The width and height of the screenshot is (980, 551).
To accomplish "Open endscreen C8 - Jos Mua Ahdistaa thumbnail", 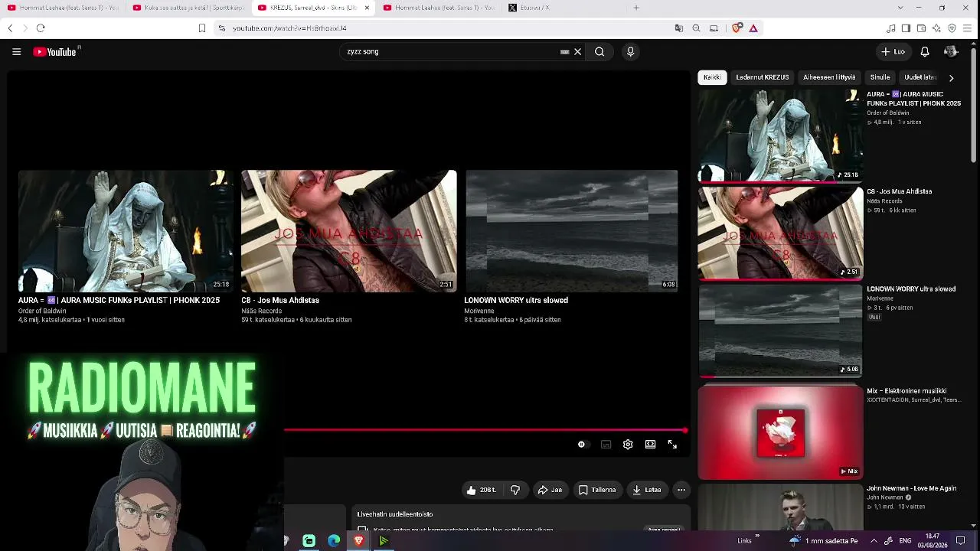I will click(x=349, y=231).
